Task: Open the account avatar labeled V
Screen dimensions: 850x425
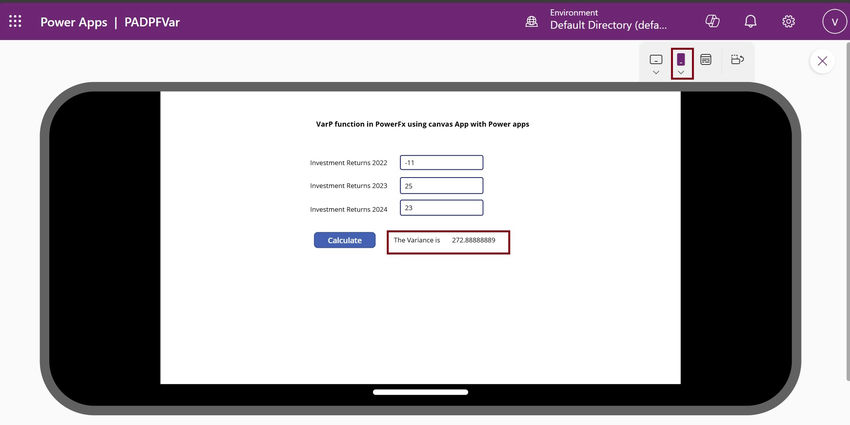Action: click(x=834, y=22)
